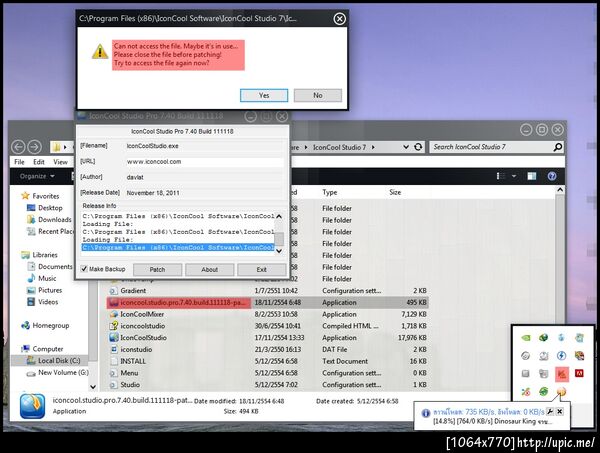Close the file access error dialog

(339, 18)
